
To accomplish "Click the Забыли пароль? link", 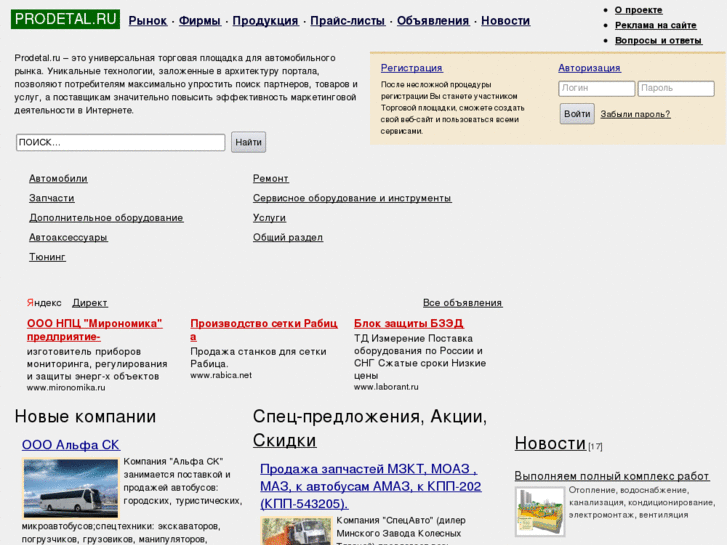I will click(635, 114).
